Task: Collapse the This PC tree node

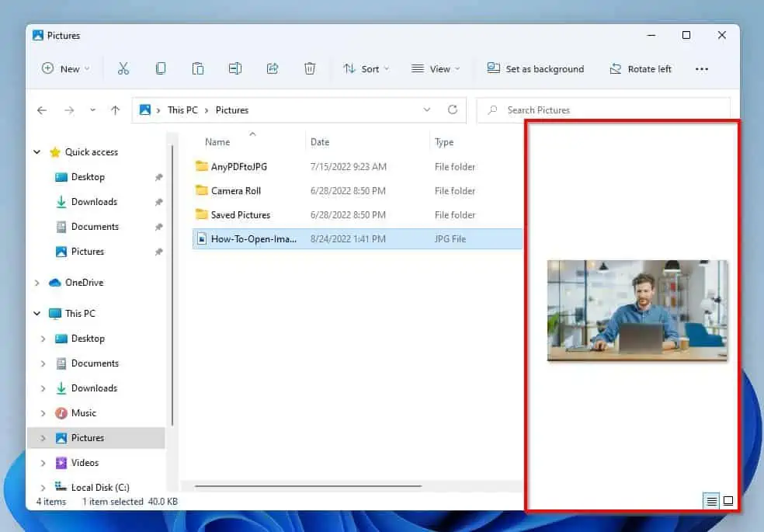Action: tap(37, 313)
